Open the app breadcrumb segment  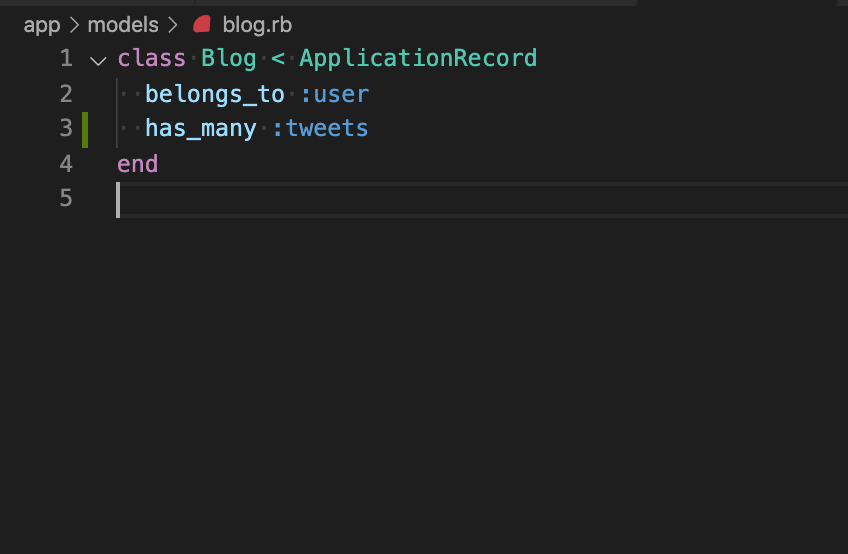point(42,25)
